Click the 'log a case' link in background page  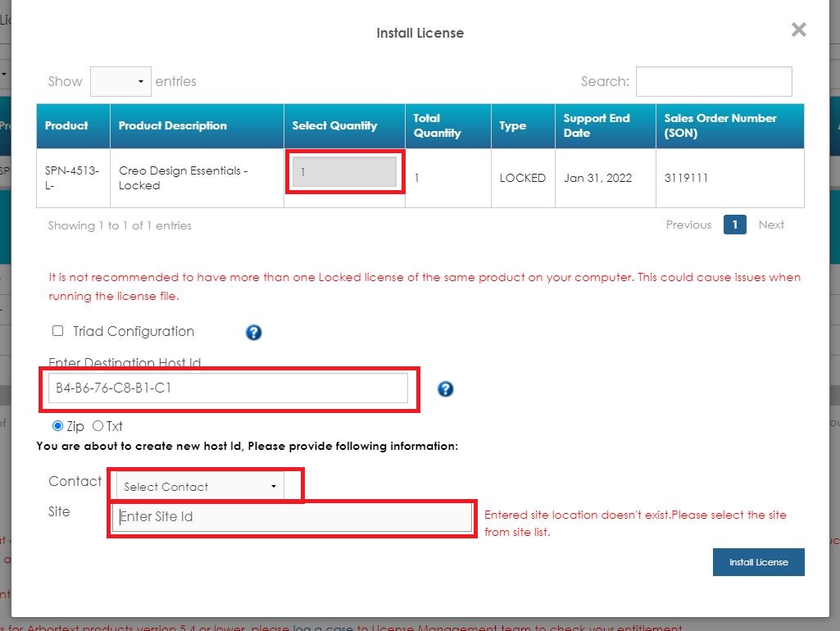point(323,627)
